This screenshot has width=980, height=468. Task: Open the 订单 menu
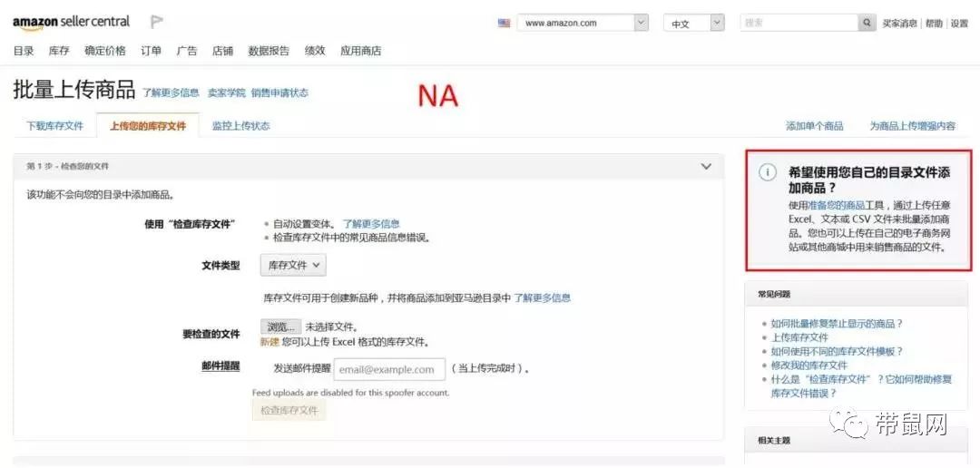point(151,51)
